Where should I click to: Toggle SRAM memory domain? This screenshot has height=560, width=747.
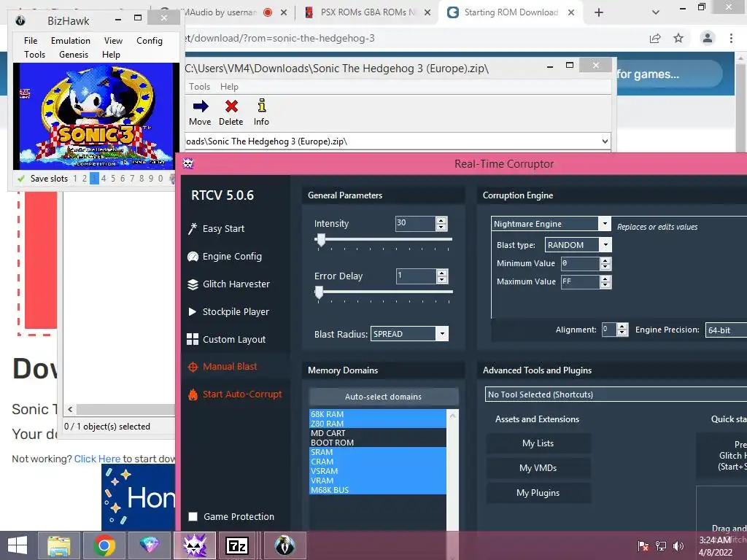pos(378,452)
